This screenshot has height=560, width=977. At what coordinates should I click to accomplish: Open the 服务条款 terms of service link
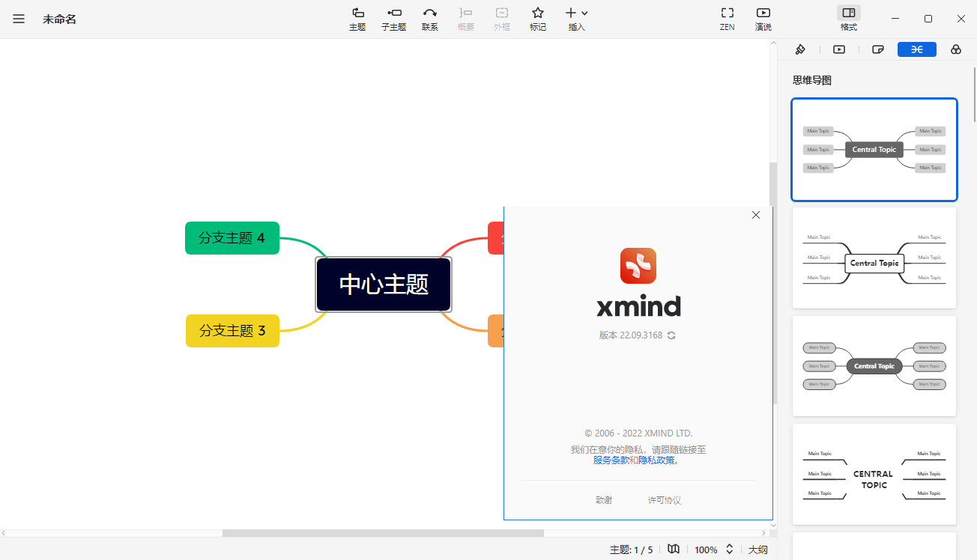coord(611,460)
